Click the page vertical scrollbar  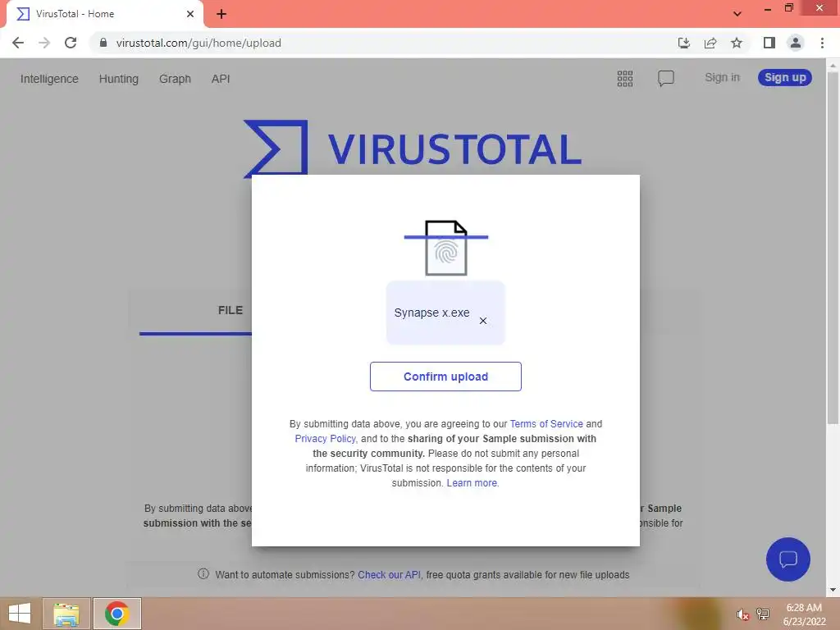(x=833, y=248)
